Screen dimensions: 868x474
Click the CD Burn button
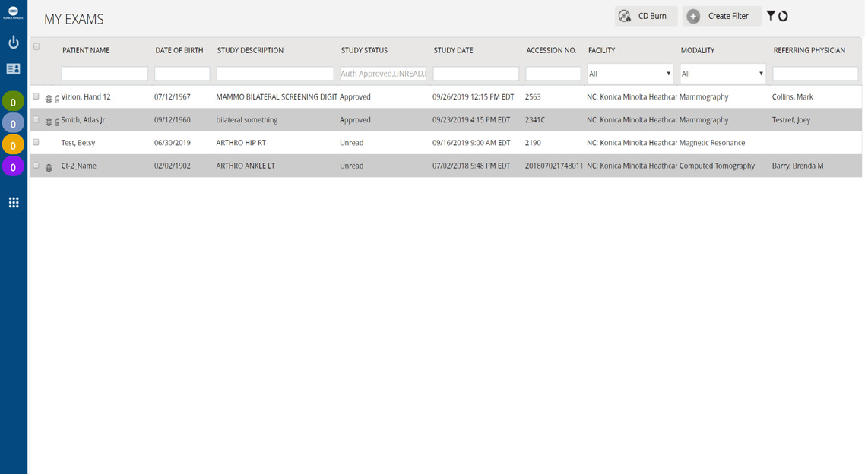[645, 16]
